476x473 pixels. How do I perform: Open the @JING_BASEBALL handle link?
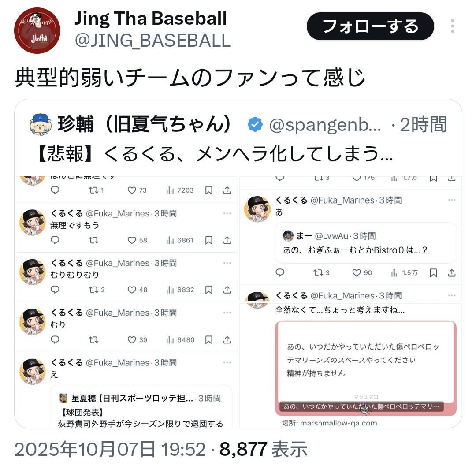tap(152, 41)
